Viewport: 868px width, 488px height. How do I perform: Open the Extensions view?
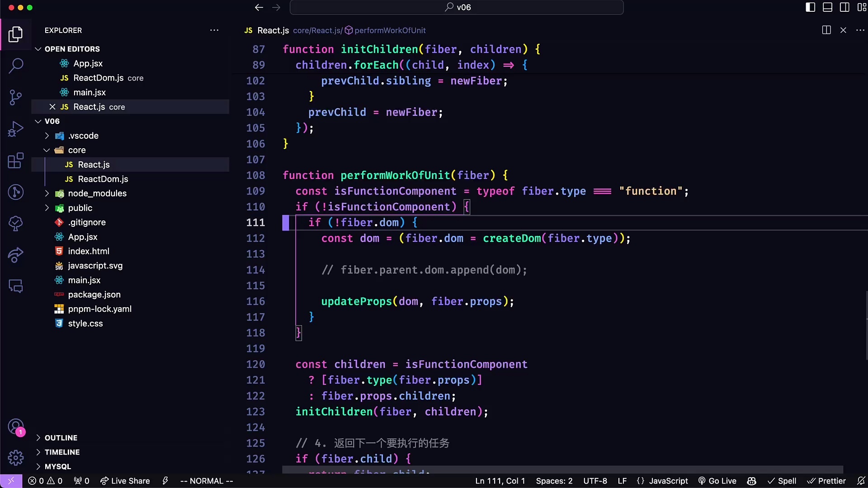coord(16,161)
